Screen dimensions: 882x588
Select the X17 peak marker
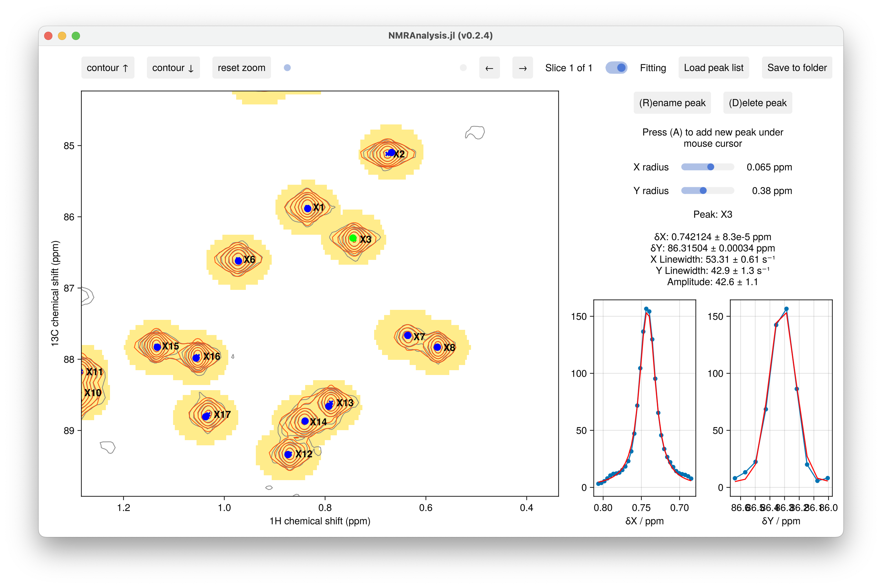pyautogui.click(x=208, y=415)
